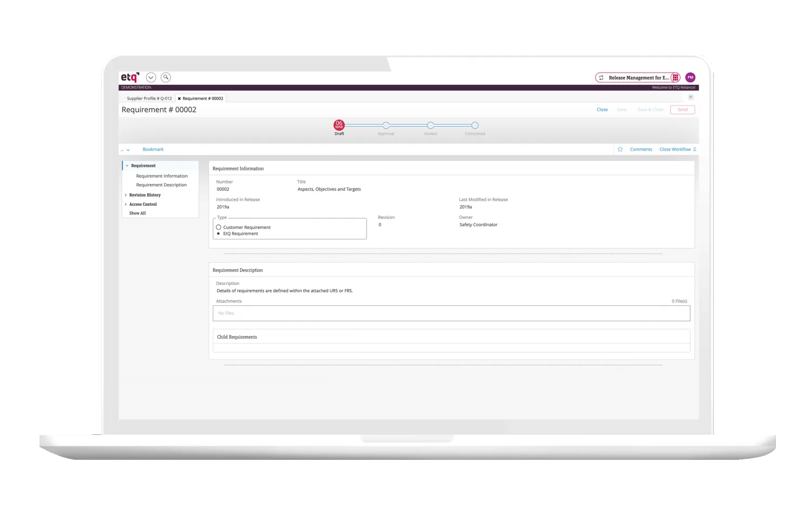
Task: Expand the double-chevron tab overflow button
Action: [691, 97]
